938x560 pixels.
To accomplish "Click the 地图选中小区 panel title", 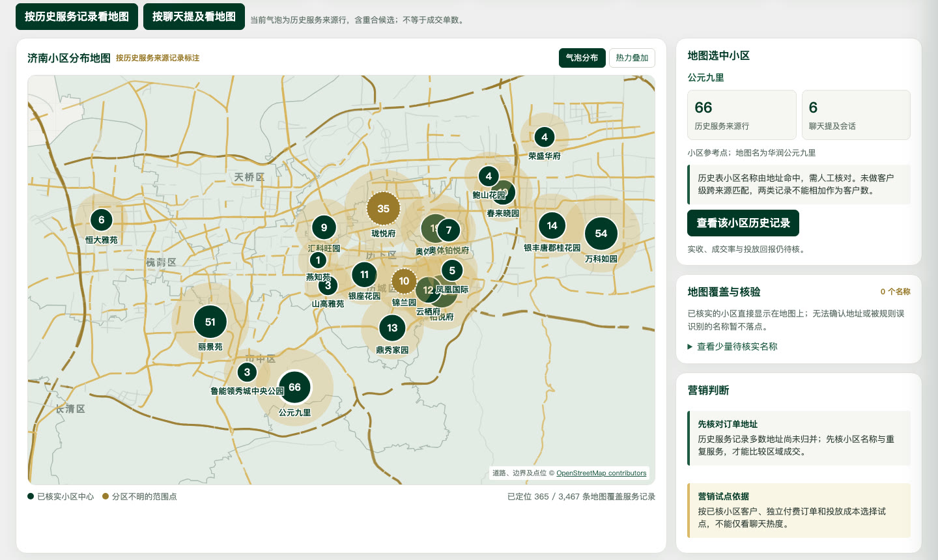I will [x=718, y=55].
